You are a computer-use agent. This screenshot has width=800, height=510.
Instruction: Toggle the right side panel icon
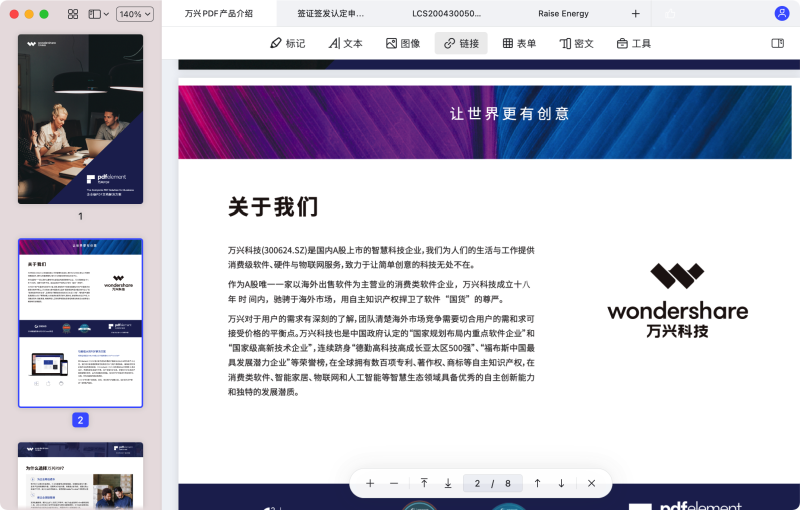coord(778,43)
